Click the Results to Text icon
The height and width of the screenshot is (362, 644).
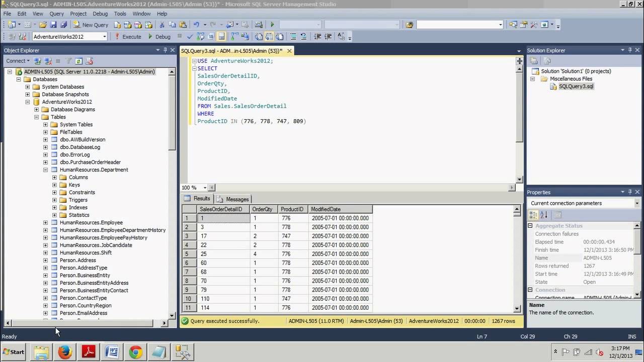pos(259,37)
